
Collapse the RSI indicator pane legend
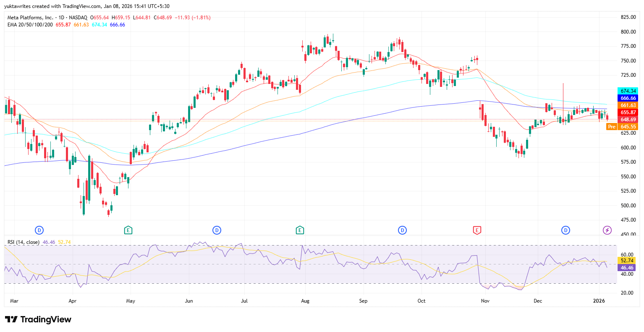tap(23, 243)
